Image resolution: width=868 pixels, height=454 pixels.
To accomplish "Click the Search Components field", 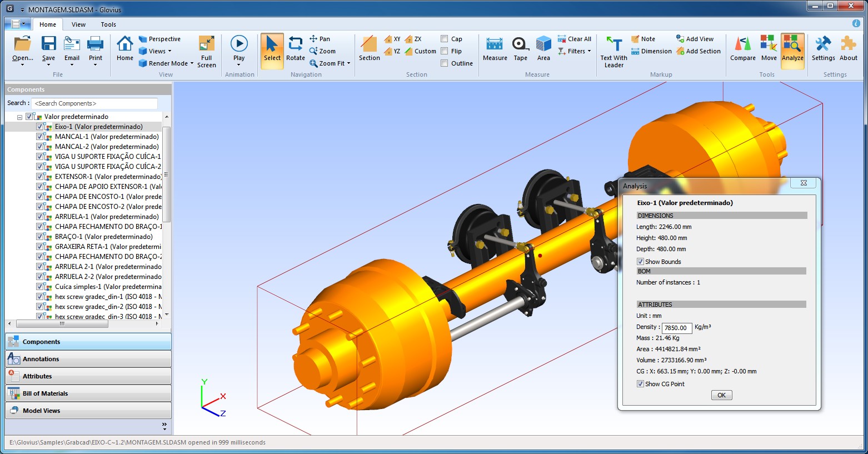I will (94, 103).
